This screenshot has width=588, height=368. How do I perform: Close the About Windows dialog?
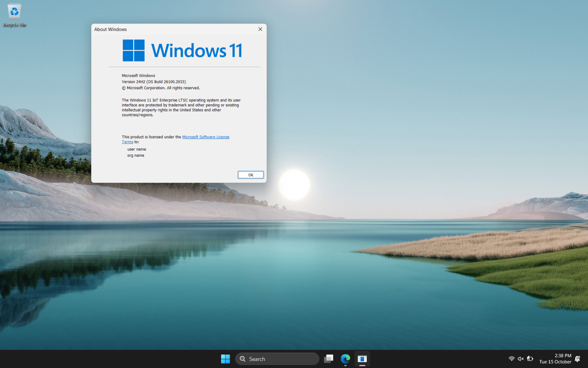[260, 29]
